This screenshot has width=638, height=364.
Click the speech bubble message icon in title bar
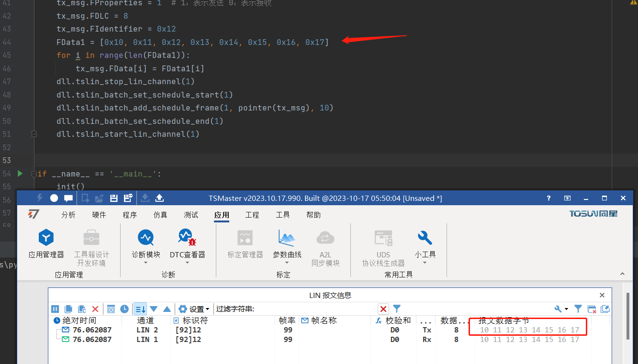pyautogui.click(x=68, y=198)
